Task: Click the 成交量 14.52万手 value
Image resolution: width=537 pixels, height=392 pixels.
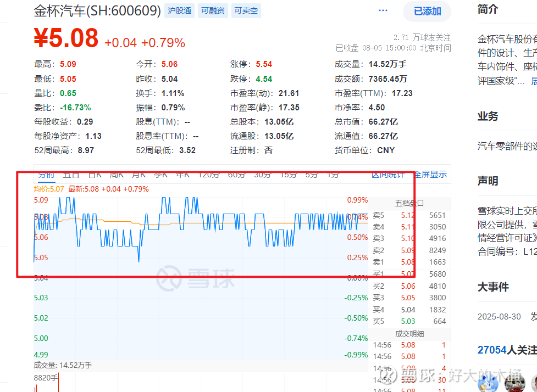Action: click(x=387, y=64)
